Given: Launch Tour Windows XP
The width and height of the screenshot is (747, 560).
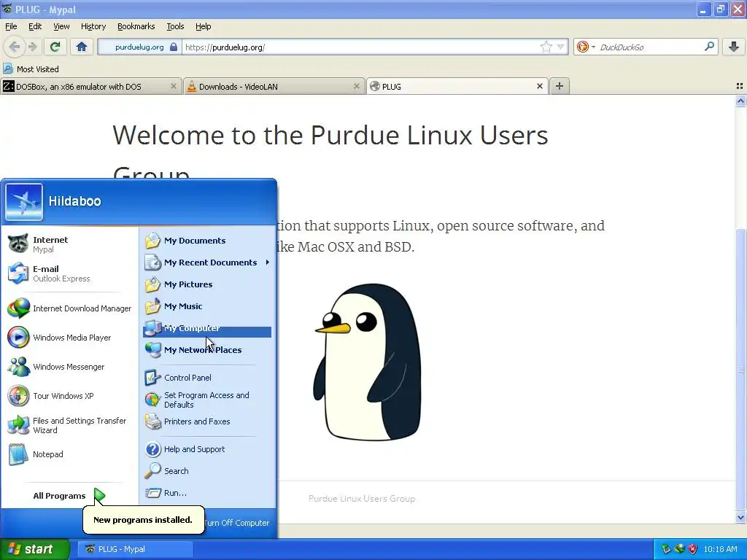Looking at the screenshot, I should pyautogui.click(x=69, y=396).
